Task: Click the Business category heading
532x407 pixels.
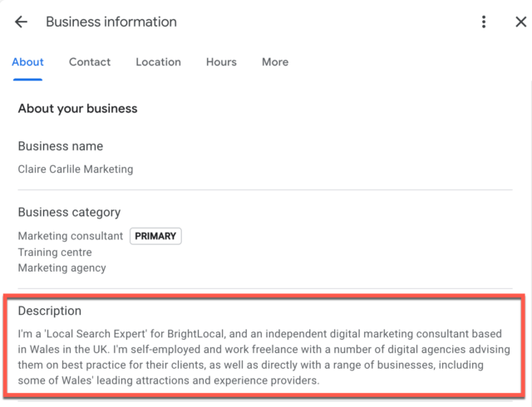Action: tap(69, 213)
